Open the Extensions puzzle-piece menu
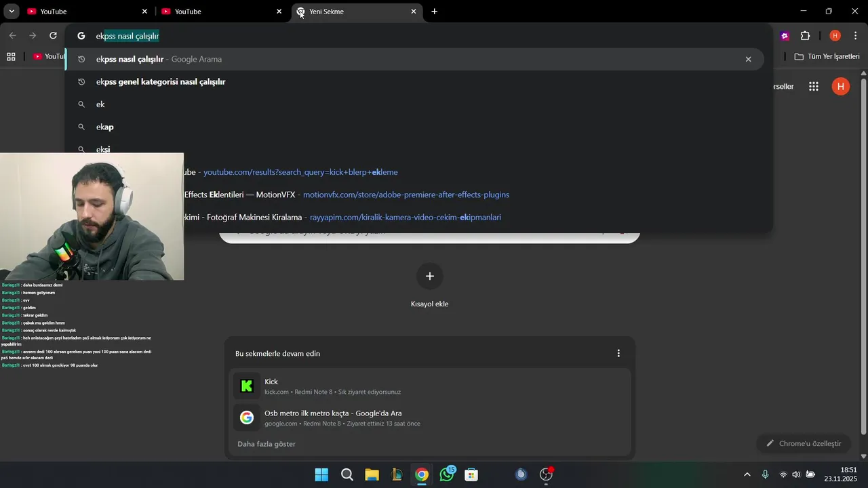Image resolution: width=868 pixels, height=488 pixels. coord(806,36)
